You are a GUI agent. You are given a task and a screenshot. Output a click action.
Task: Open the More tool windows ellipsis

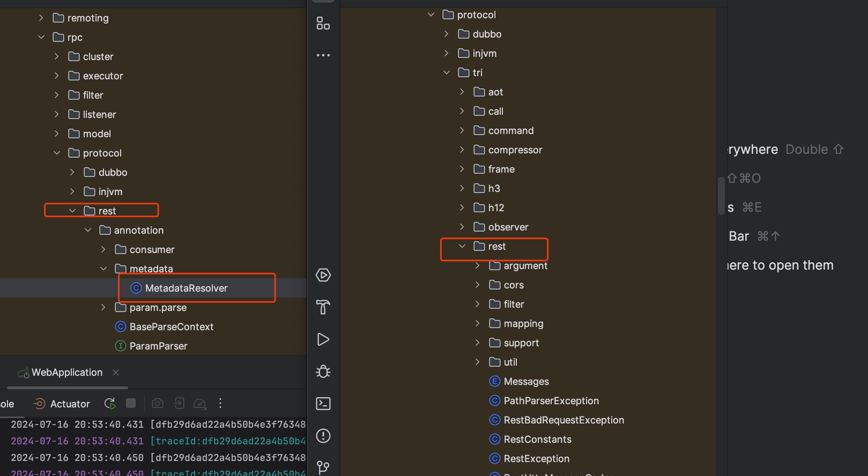point(323,55)
